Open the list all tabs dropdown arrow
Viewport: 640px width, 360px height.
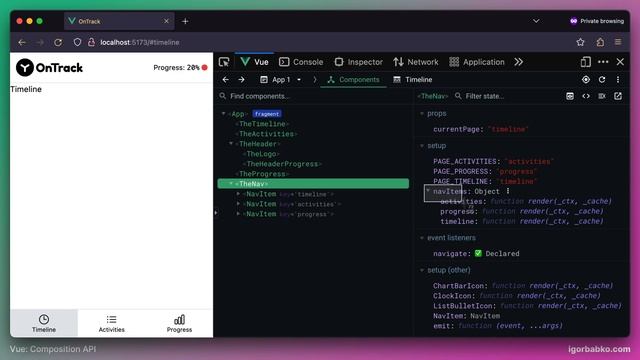tap(536, 21)
